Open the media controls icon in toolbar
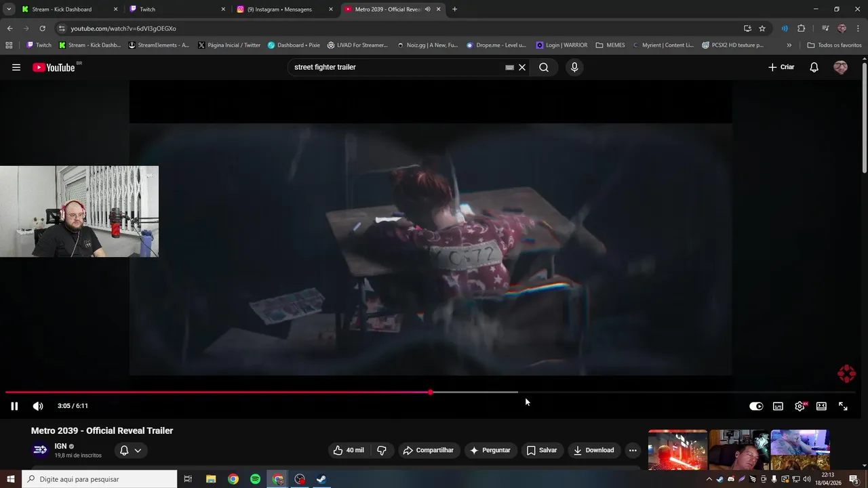Screen dimensions: 868x488 point(825,28)
